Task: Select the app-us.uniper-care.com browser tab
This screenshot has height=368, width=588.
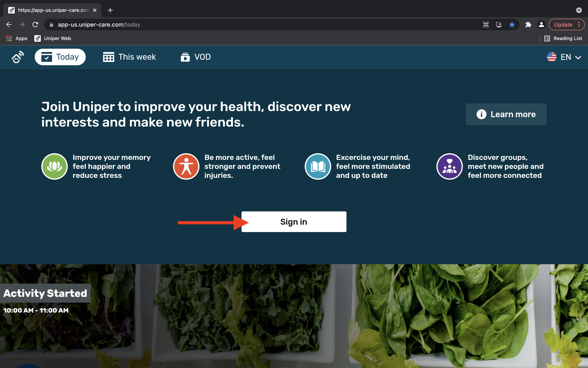Action: coord(52,10)
